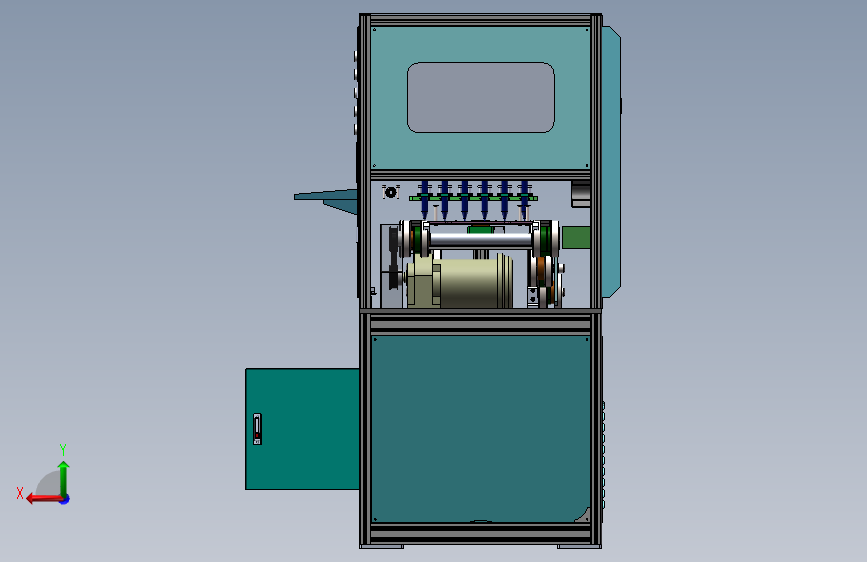The image size is (867, 562).
Task: Select the chrome roller cylinder
Action: [480, 240]
